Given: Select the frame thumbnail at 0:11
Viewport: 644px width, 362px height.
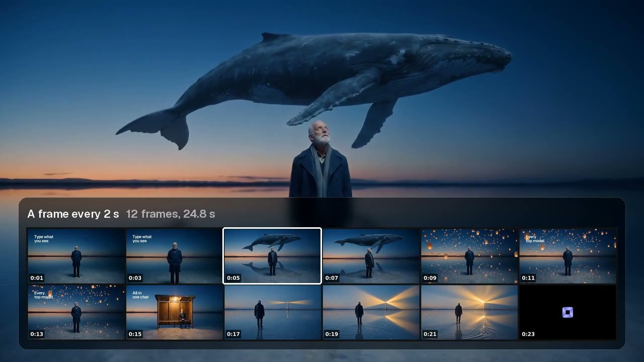Looking at the screenshot, I should coord(568,256).
